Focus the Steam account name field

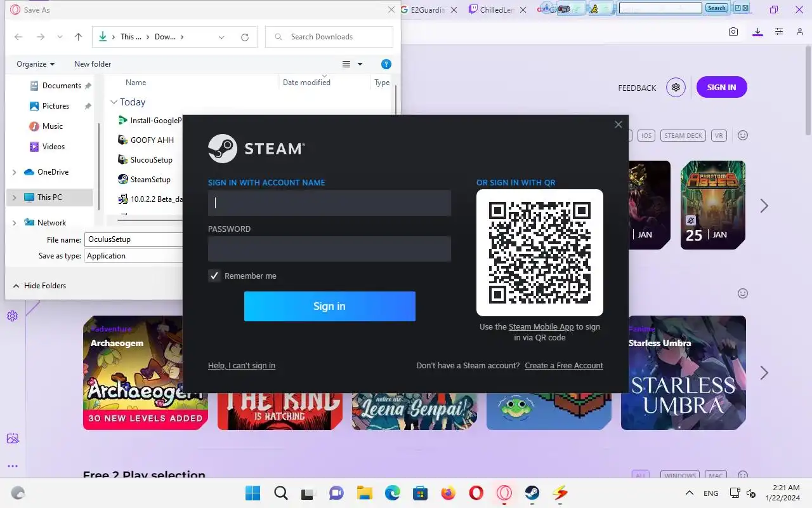[x=329, y=203]
